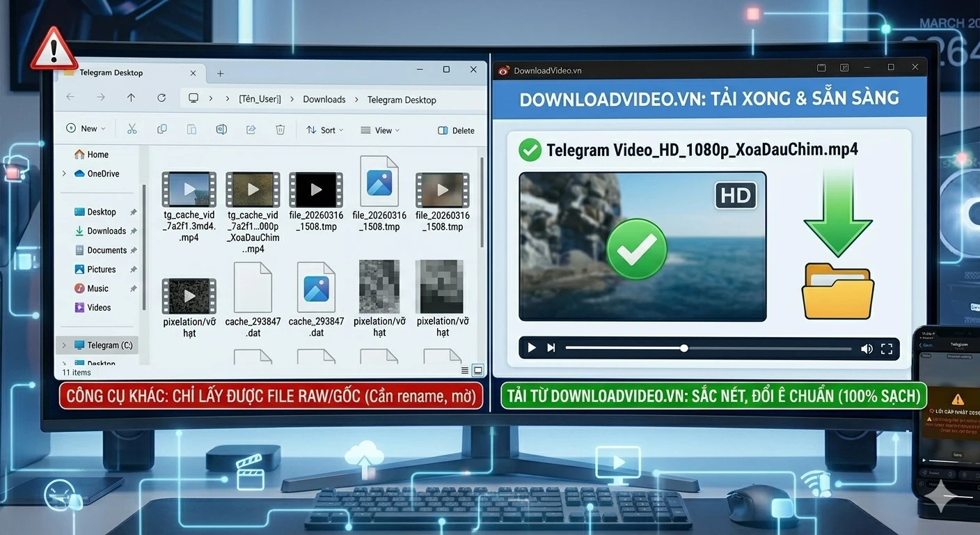Click the Share icon in Explorer toolbar

point(251,130)
